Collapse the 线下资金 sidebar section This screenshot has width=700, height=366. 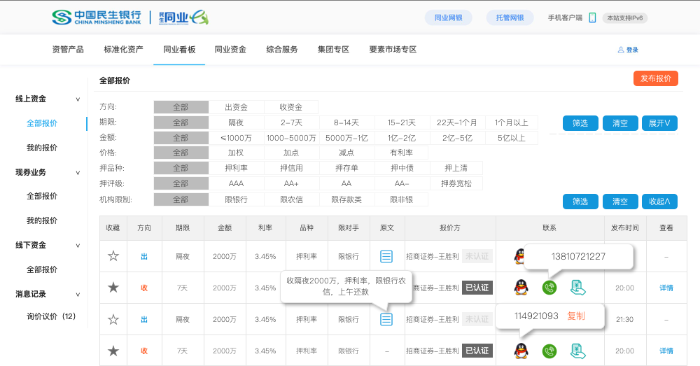coord(78,245)
